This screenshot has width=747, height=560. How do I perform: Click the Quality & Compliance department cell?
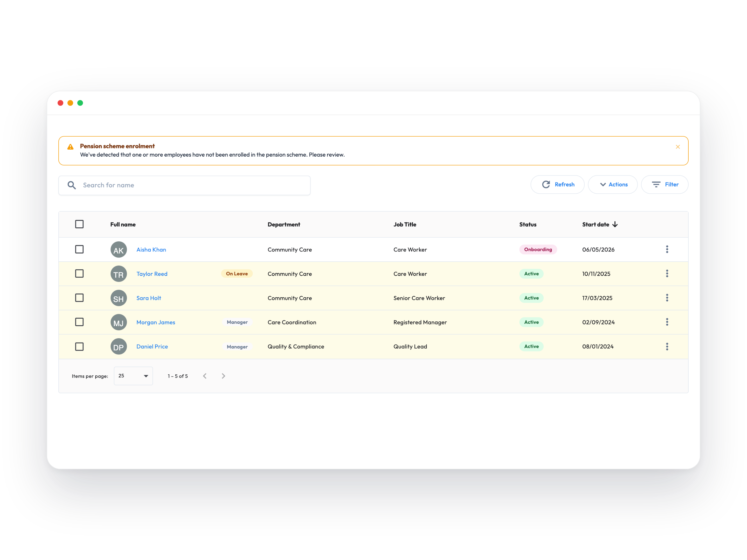[296, 346]
